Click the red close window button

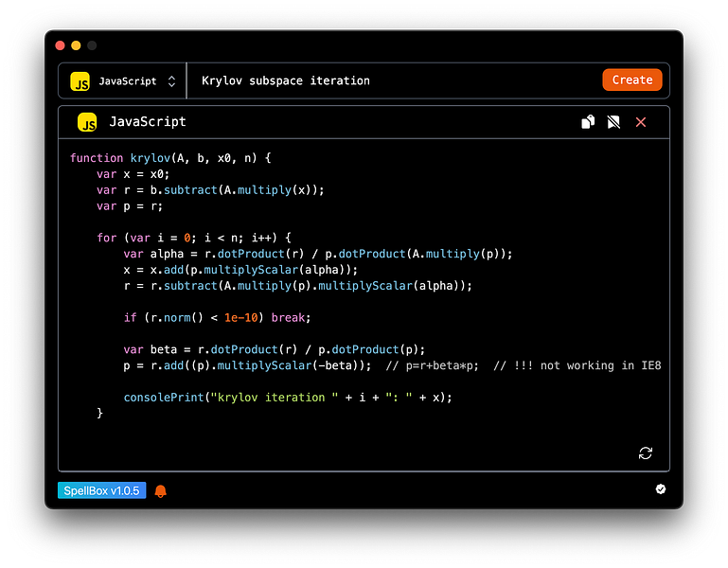click(60, 45)
